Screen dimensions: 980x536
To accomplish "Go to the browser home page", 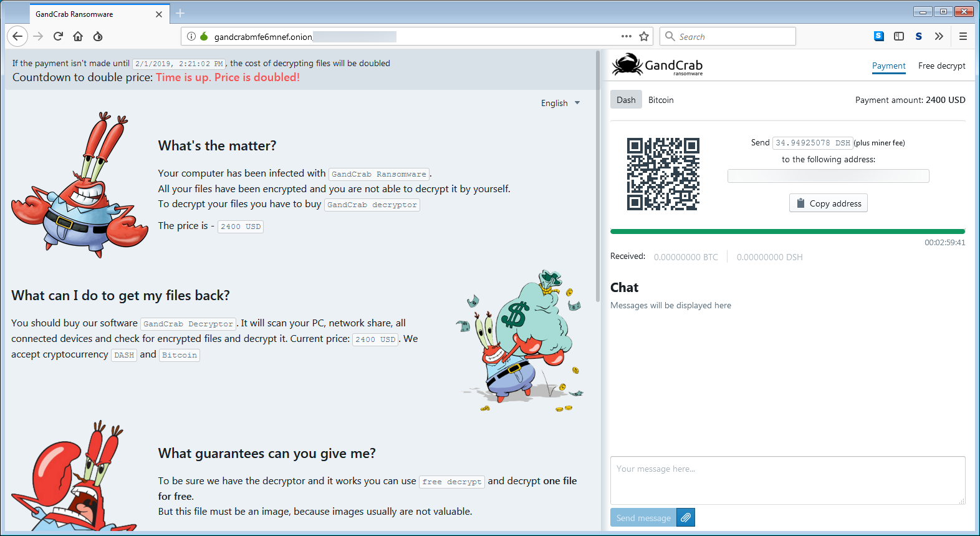I will [x=78, y=36].
